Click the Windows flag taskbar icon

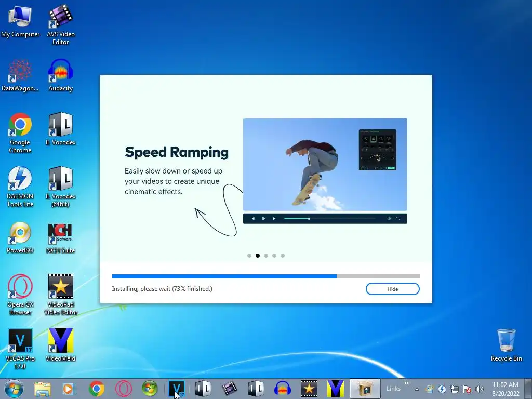(150, 389)
